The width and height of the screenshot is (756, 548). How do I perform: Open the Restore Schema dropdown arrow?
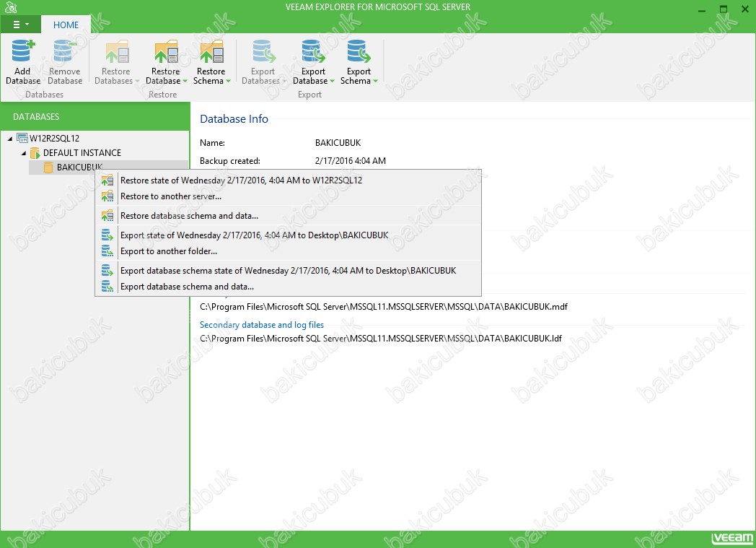229,81
